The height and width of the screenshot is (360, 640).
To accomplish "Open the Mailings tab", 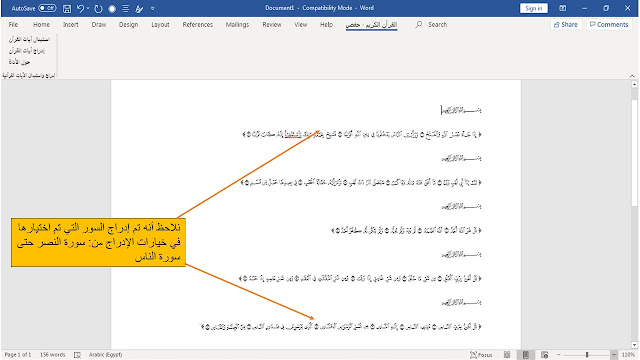I will (237, 24).
